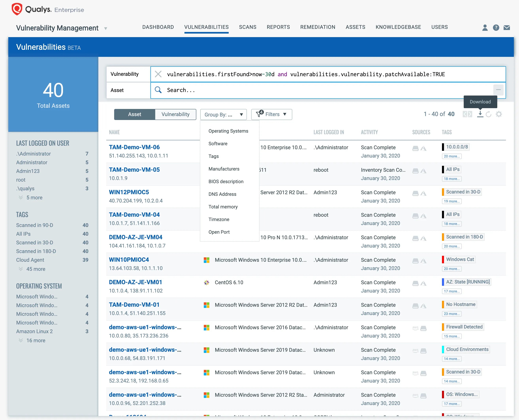
Task: Open the REPORTS navigation tab
Action: coord(278,27)
